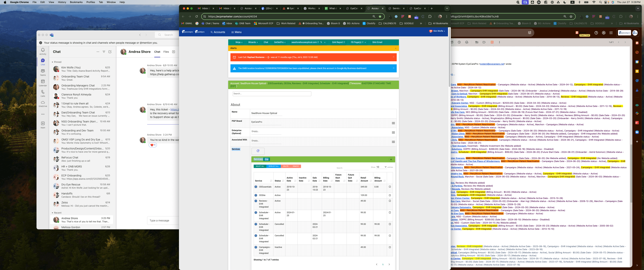
Task: Expand Chrome bookmarks overflow chevron
Action: click(x=421, y=24)
